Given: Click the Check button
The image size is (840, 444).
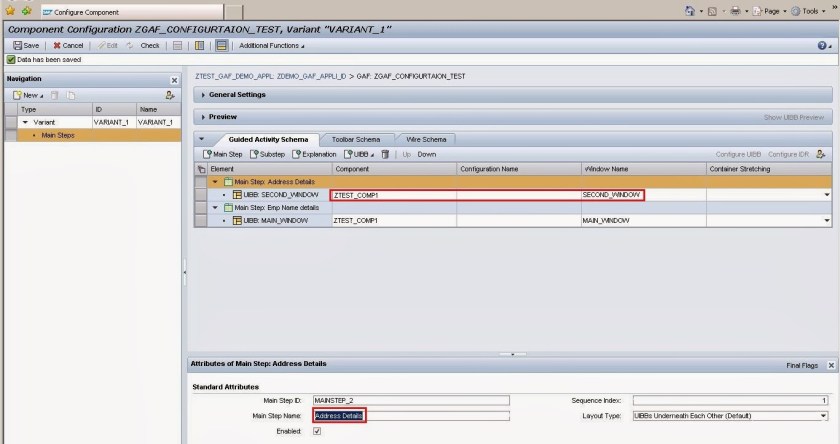Looking at the screenshot, I should click(149, 45).
